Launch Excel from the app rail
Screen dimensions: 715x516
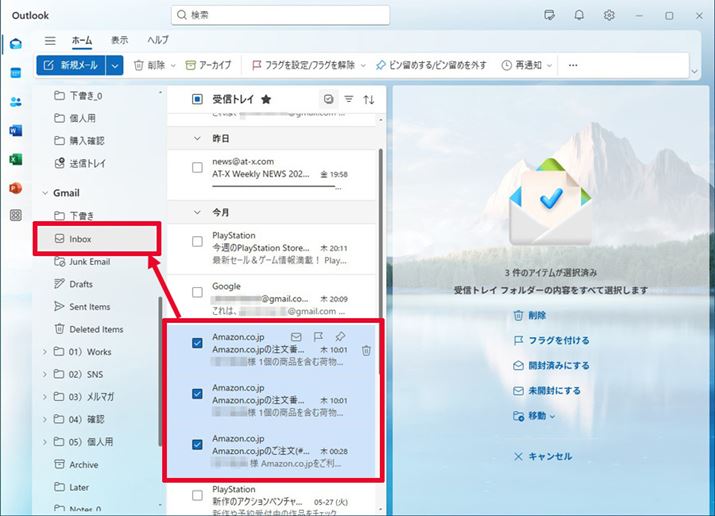16,159
